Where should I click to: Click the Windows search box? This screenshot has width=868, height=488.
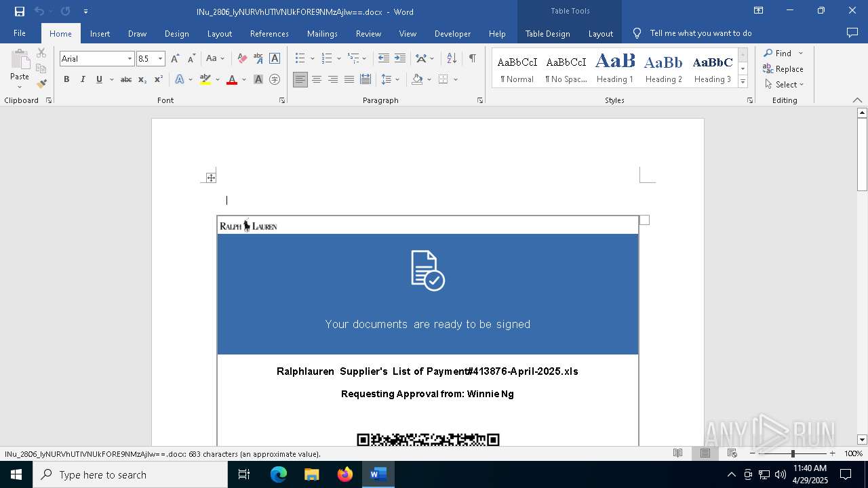pos(130,474)
